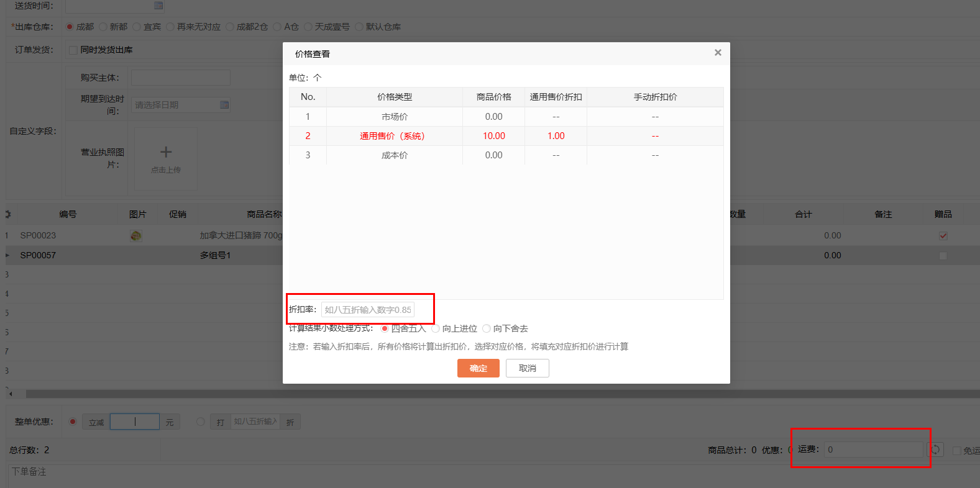Choose the 四舍五入 rounding radio button
The width and height of the screenshot is (980, 488).
click(x=385, y=328)
